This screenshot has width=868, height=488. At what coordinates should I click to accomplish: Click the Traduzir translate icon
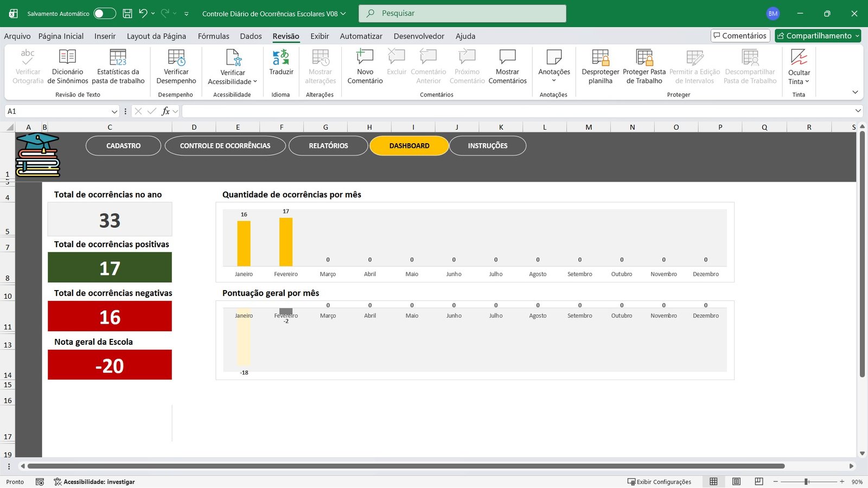coord(281,57)
